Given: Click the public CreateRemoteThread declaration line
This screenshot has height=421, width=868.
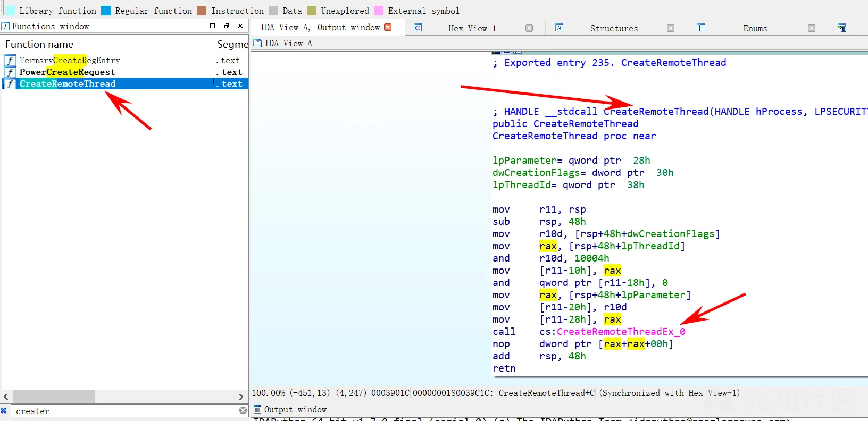Looking at the screenshot, I should (x=565, y=124).
